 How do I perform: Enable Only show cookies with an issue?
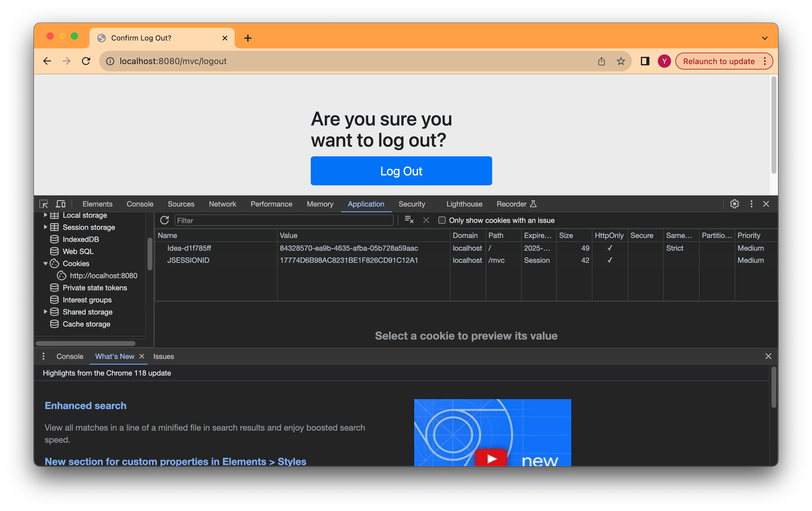click(442, 220)
